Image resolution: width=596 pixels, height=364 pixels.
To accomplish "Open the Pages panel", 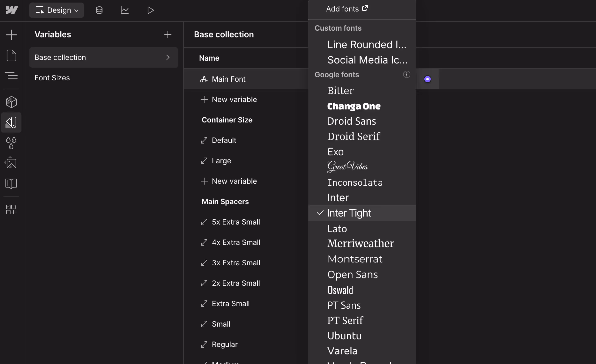I will click(11, 55).
